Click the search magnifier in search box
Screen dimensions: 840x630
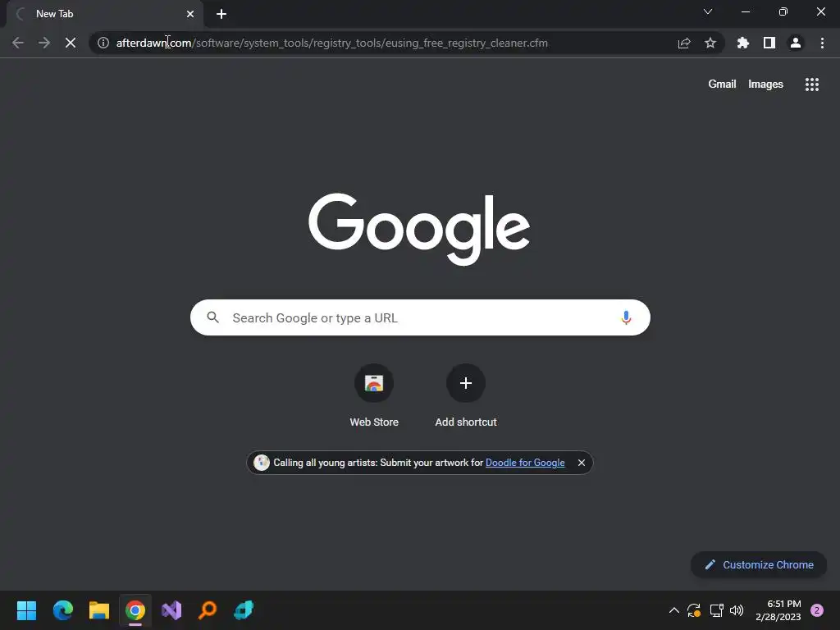click(x=212, y=317)
